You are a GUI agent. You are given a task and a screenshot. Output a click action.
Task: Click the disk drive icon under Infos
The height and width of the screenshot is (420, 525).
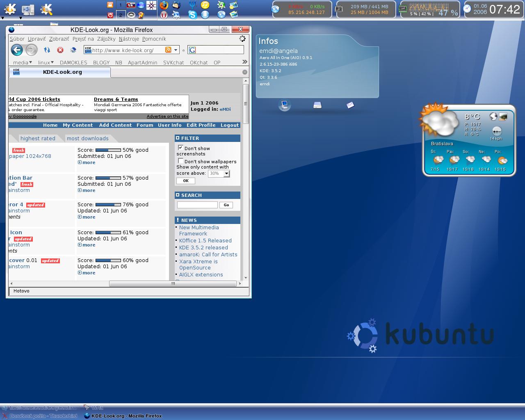317,105
